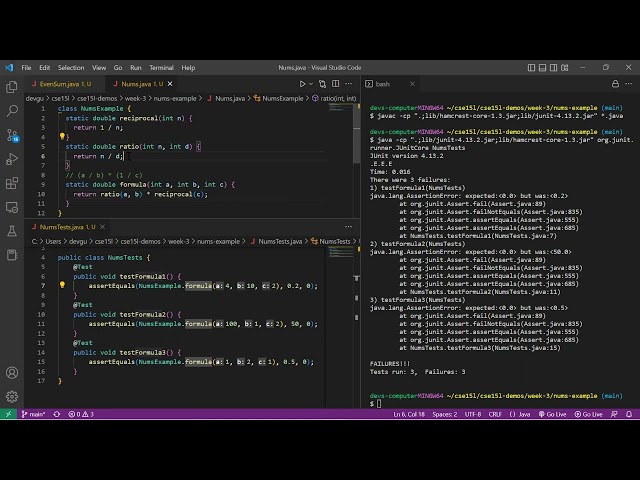Click week-3 breadcrumb in top editor
Viewport: 640px width, 480px height.
click(x=135, y=98)
